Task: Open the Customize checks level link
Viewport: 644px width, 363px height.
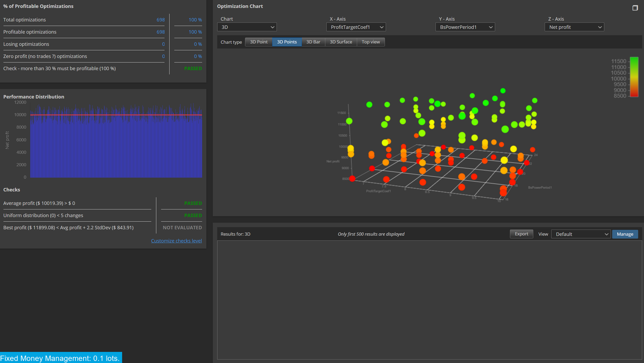Action: (176, 241)
